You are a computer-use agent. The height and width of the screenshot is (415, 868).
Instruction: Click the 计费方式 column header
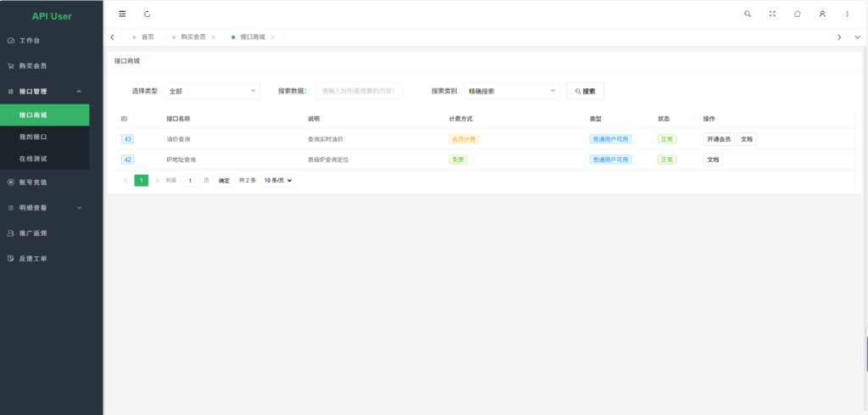[x=460, y=119]
